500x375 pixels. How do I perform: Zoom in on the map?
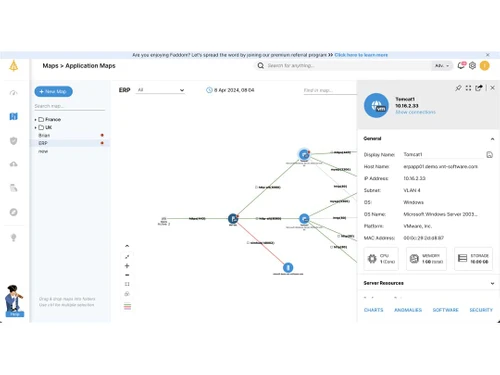[127, 266]
